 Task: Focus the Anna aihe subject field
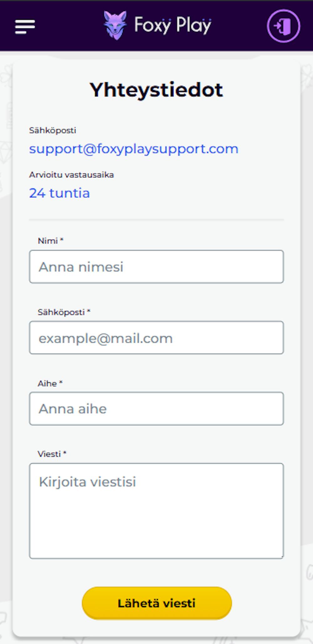pyautogui.click(x=156, y=409)
